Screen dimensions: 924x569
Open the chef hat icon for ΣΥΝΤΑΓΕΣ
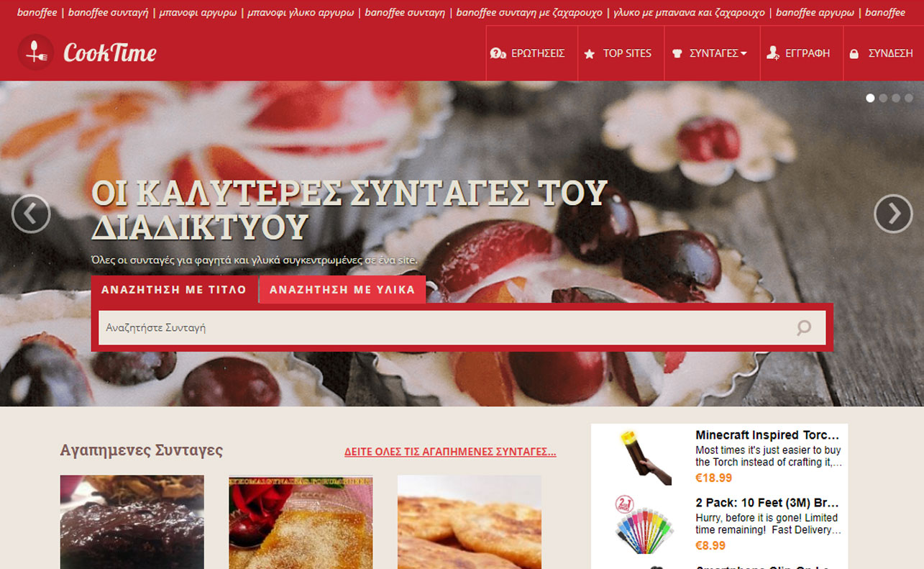click(x=677, y=54)
